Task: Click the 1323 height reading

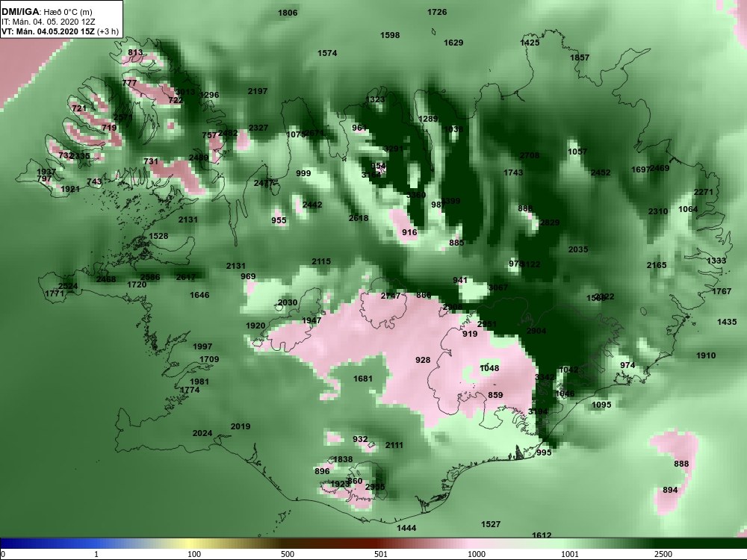Action: (375, 99)
